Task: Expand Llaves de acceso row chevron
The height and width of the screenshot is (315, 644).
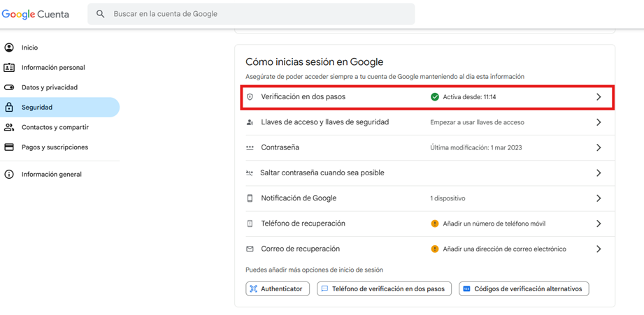Action: point(599,122)
